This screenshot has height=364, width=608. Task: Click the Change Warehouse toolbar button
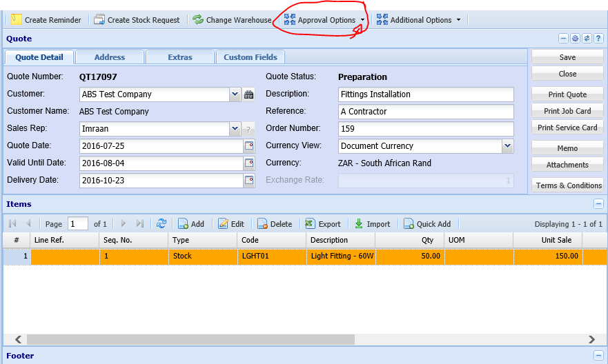click(232, 20)
